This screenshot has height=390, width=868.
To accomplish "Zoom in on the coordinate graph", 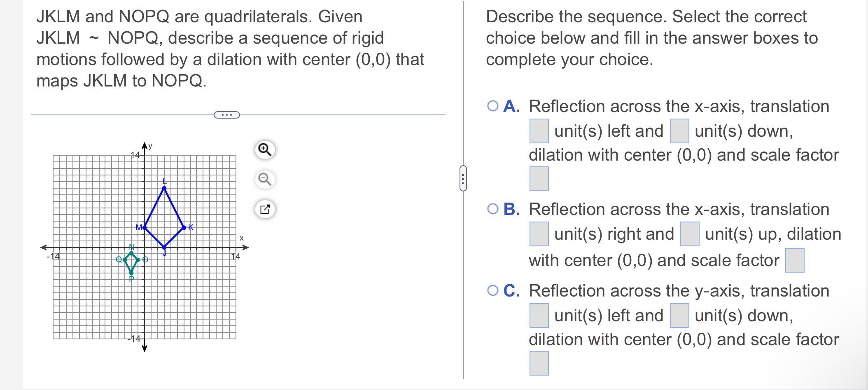I will tap(264, 150).
